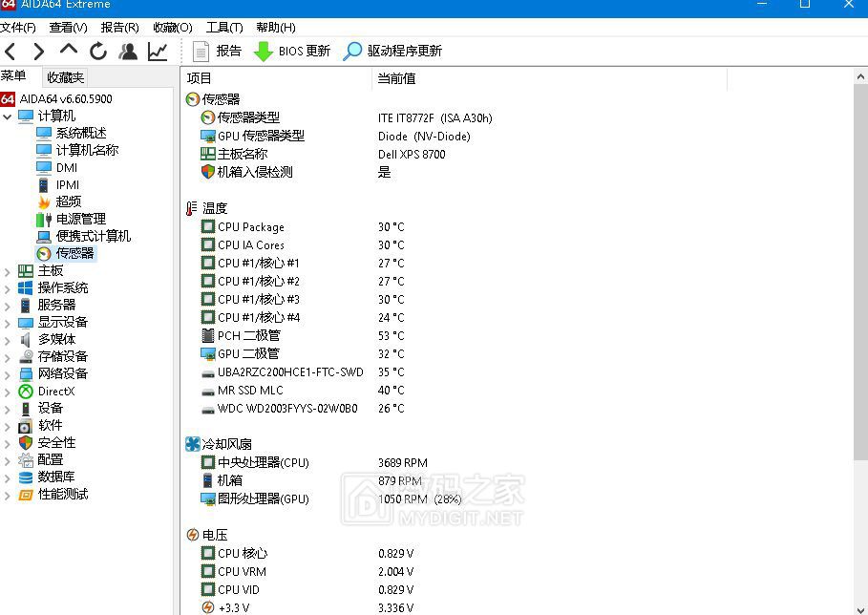Expand the DirectX tree node

coord(8,392)
